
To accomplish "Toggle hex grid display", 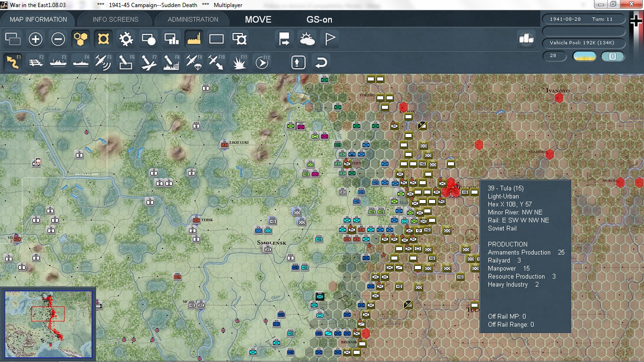I will click(81, 39).
